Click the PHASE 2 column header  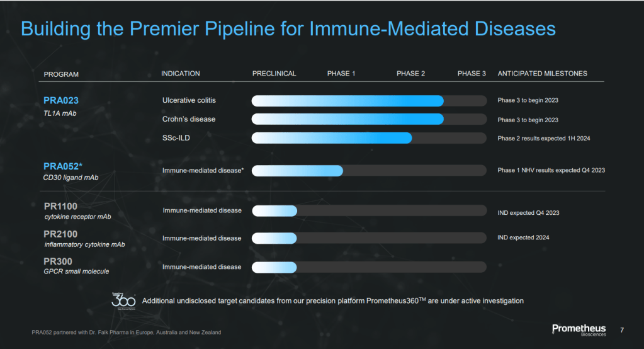(410, 74)
